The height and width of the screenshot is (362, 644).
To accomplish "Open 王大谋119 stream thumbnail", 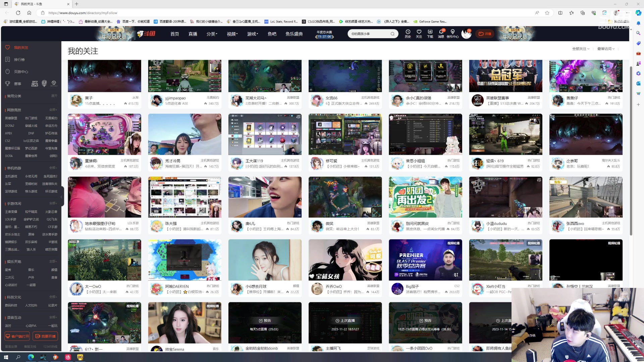I will point(265,134).
